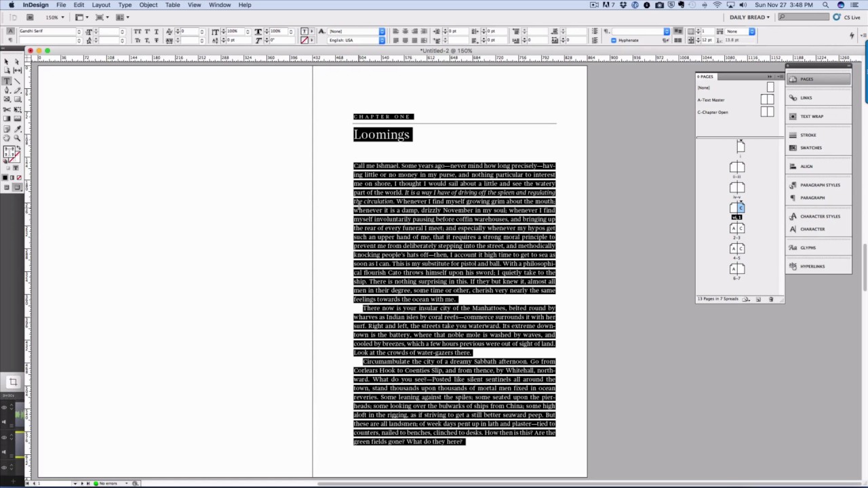
Task: Toggle Preview view mode button
Action: pyautogui.click(x=17, y=186)
